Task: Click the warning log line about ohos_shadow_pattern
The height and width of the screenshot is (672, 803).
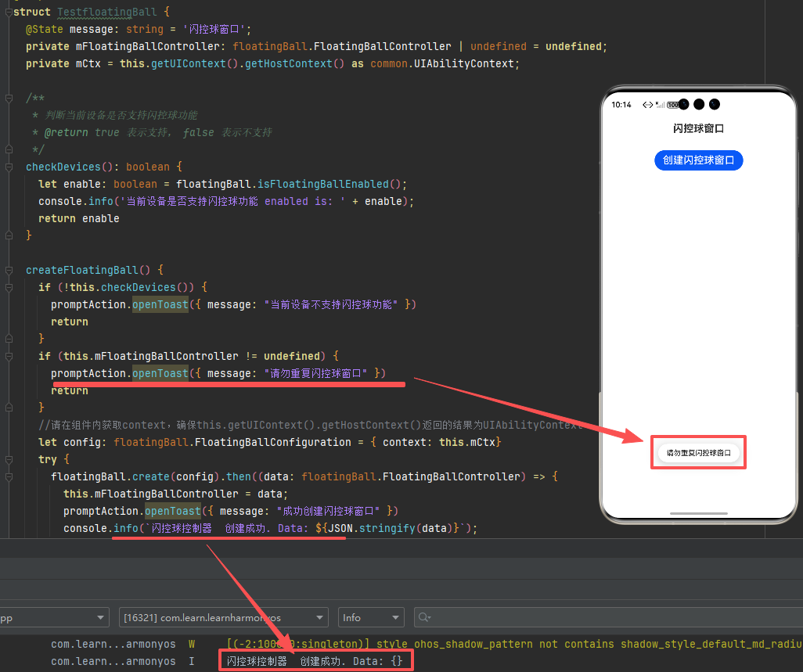Action: (x=514, y=644)
